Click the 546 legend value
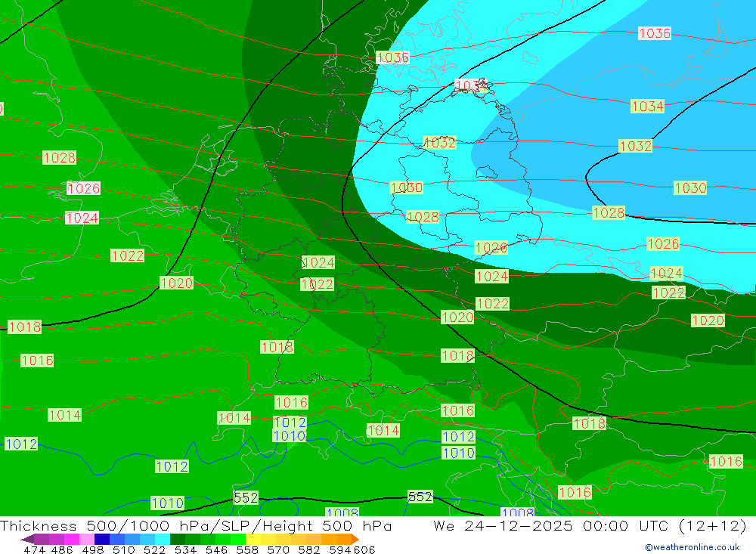This screenshot has width=756, height=554. (216, 549)
